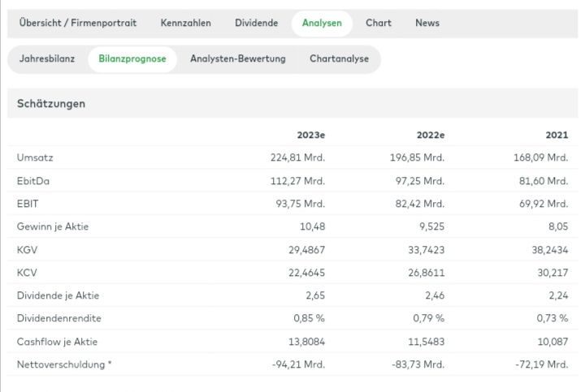View the Chartanalyse sub-tab
The image size is (585, 392).
(339, 59)
